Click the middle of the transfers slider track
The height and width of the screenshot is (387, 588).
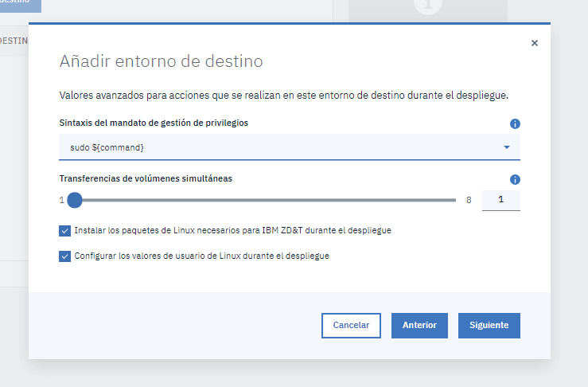[265, 200]
